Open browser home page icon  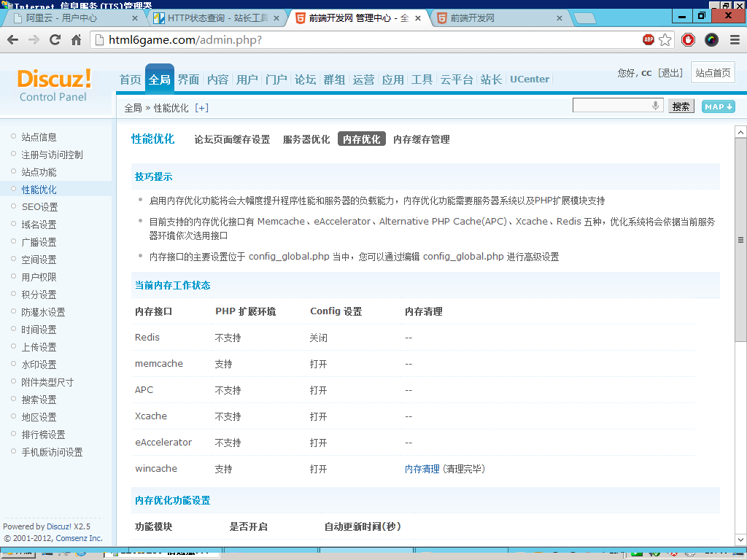76,40
